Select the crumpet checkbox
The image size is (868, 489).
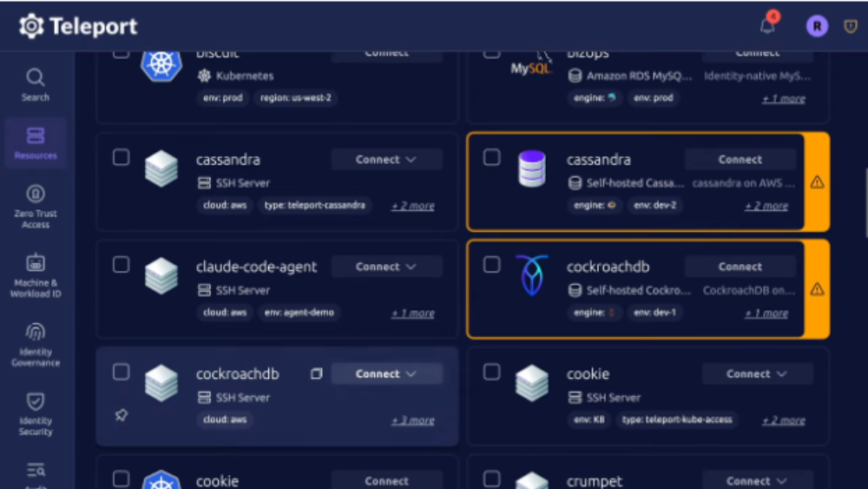click(491, 479)
